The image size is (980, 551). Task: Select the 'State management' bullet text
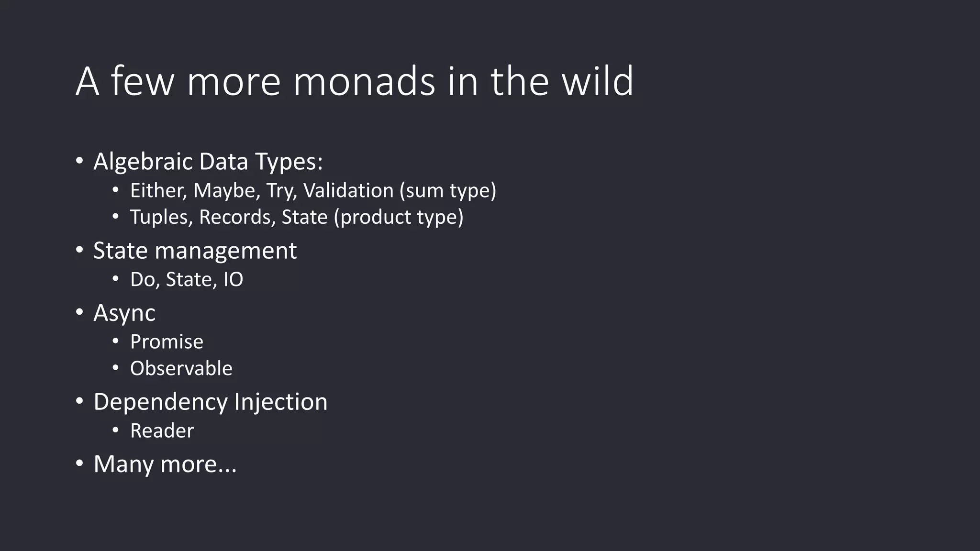[195, 251]
